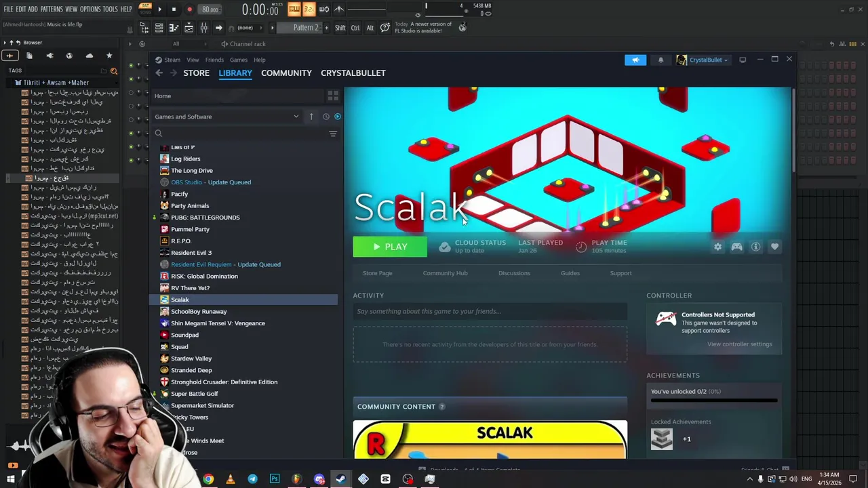The height and width of the screenshot is (488, 868).
Task: Open the Games menu in Steam
Action: 239,60
